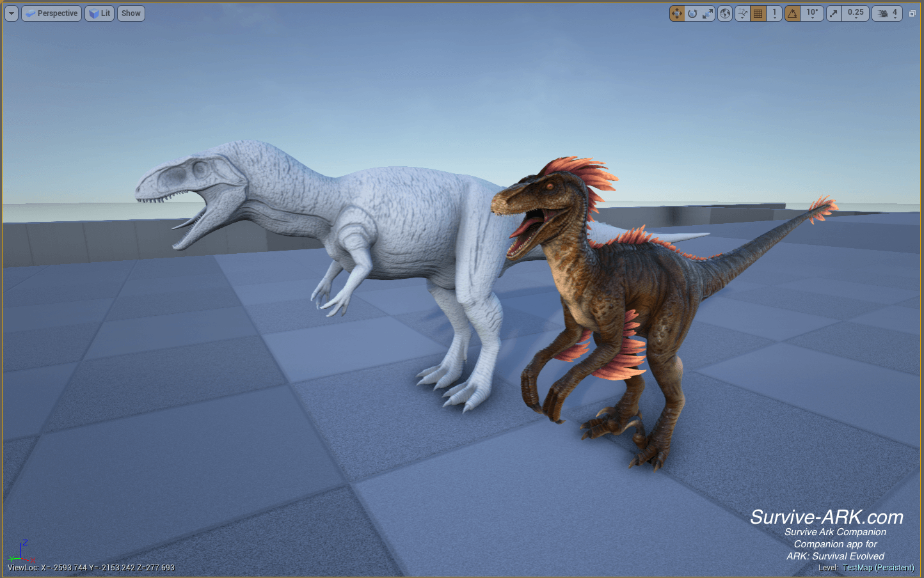Click the Survive-ARK.com watermark link
Viewport: 924px width, 578px height.
827,517
